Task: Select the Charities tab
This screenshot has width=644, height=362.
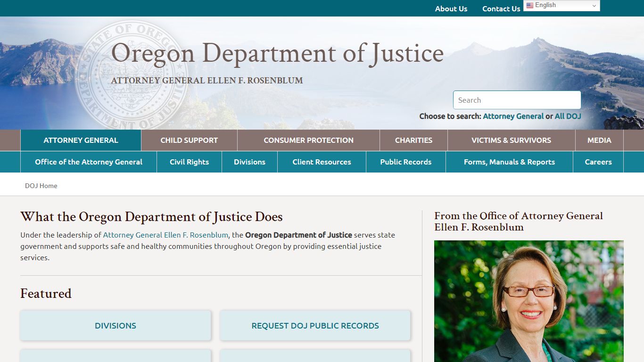Action: pos(413,140)
